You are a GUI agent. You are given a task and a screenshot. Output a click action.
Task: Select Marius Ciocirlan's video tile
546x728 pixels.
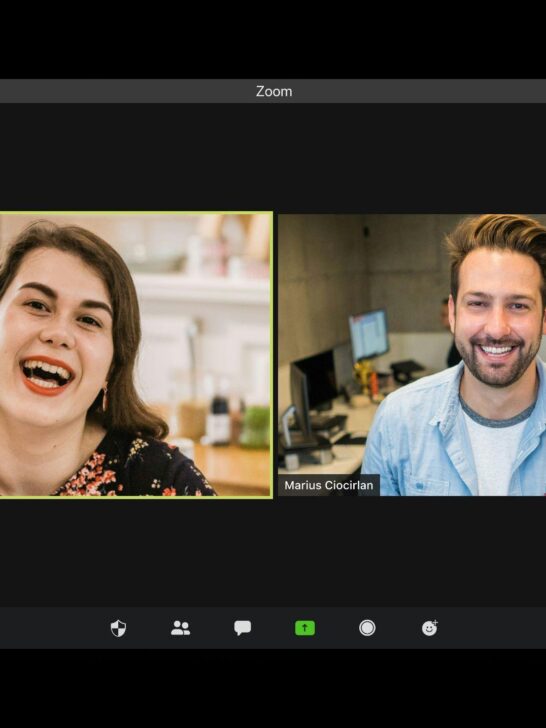pyautogui.click(x=412, y=355)
